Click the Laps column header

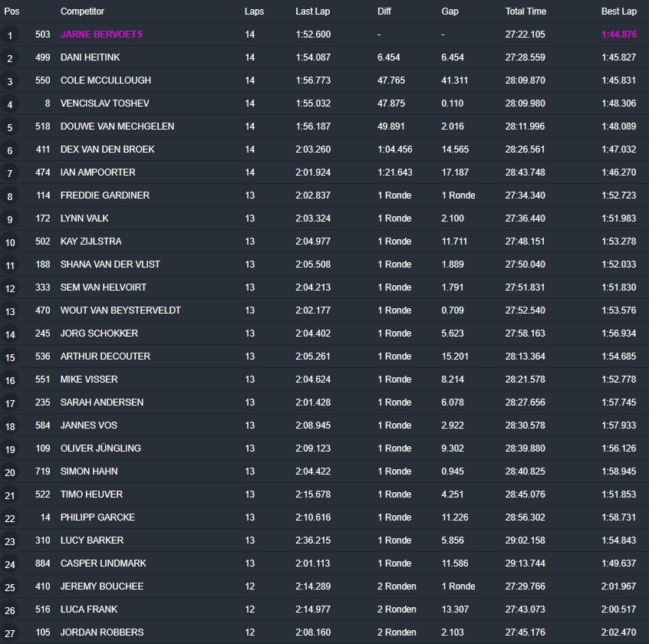click(x=254, y=11)
